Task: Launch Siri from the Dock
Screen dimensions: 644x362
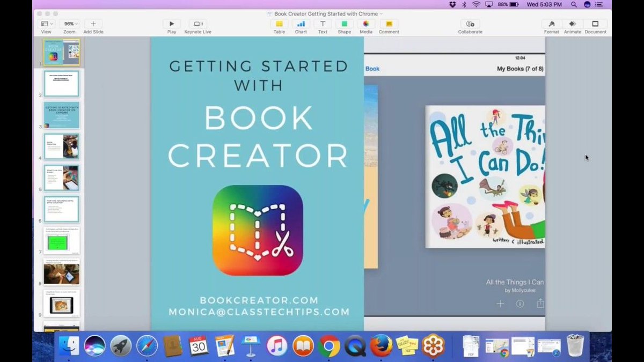Action: pos(94,346)
